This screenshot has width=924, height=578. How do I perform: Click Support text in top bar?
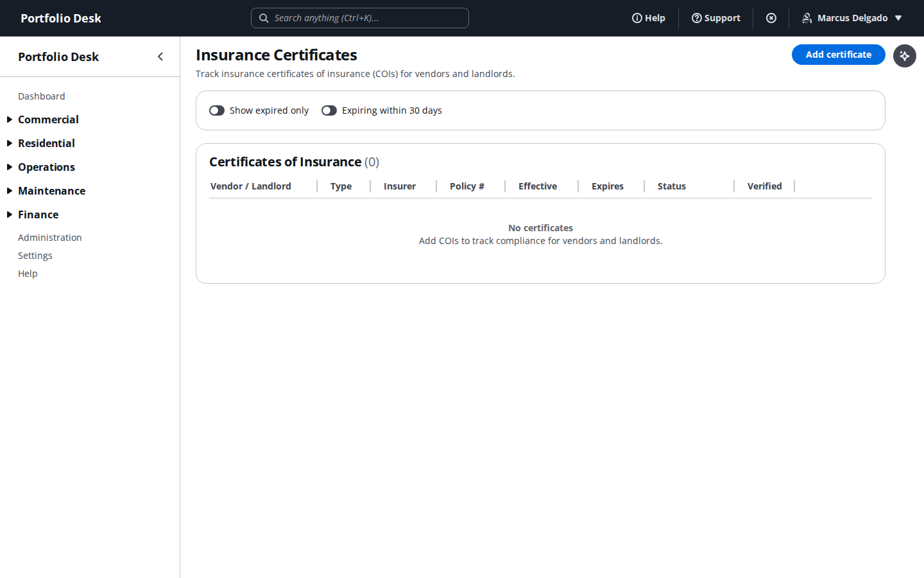tap(723, 18)
